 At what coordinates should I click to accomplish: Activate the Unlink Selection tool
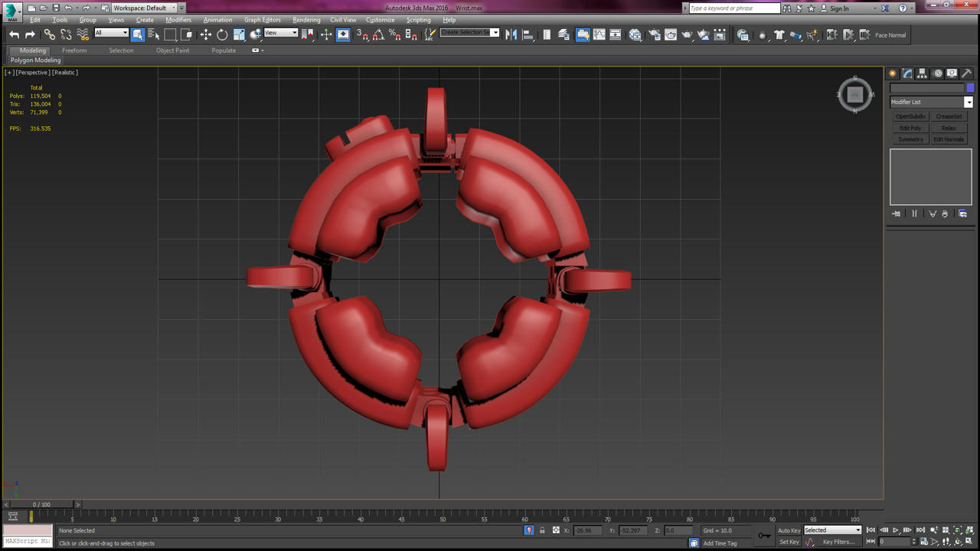[66, 34]
